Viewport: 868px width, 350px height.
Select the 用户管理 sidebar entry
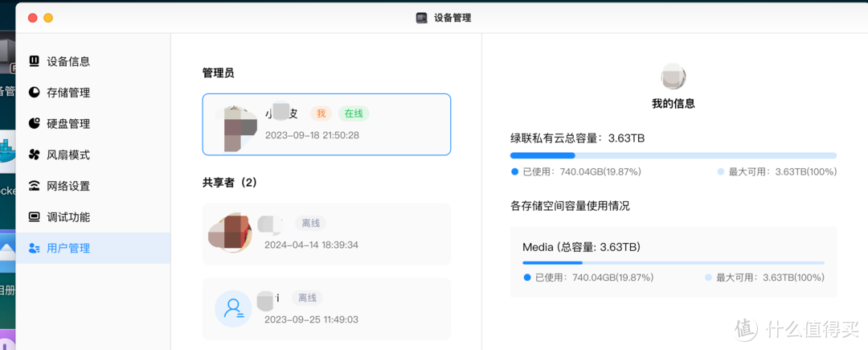tap(68, 249)
